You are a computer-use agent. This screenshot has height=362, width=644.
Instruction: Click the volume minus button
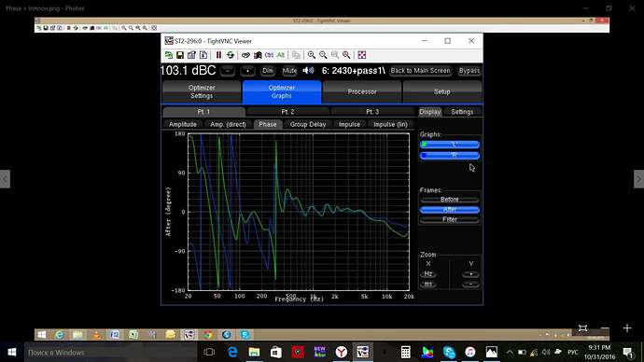point(227,71)
